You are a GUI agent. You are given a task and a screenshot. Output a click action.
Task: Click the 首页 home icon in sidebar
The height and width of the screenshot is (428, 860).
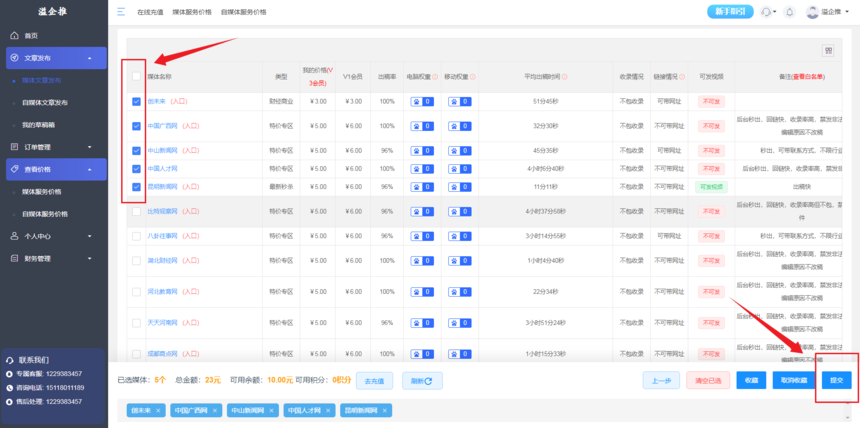click(x=15, y=36)
